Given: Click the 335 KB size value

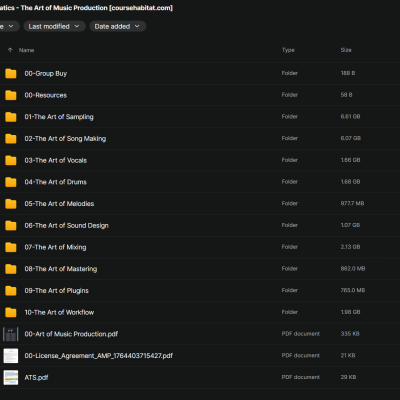Looking at the screenshot, I should tap(350, 334).
